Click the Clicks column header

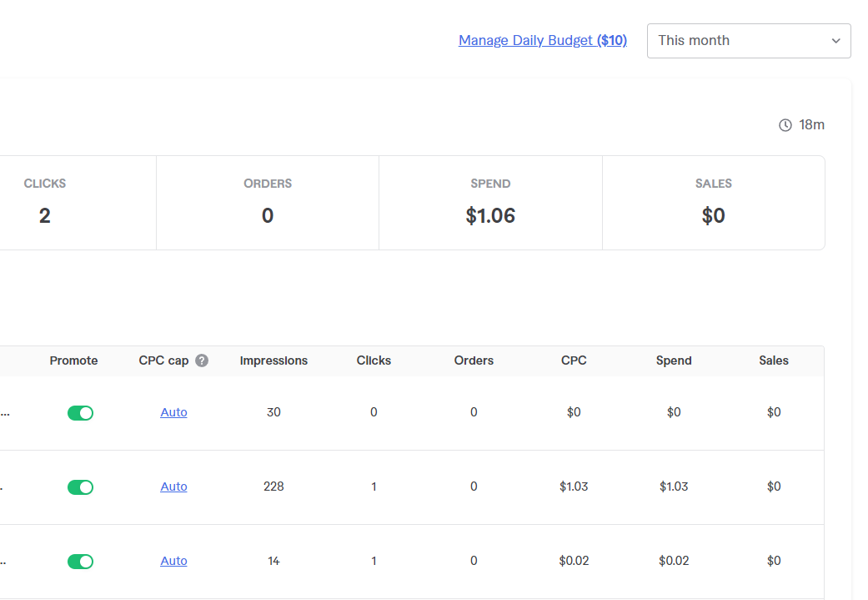[x=374, y=361]
